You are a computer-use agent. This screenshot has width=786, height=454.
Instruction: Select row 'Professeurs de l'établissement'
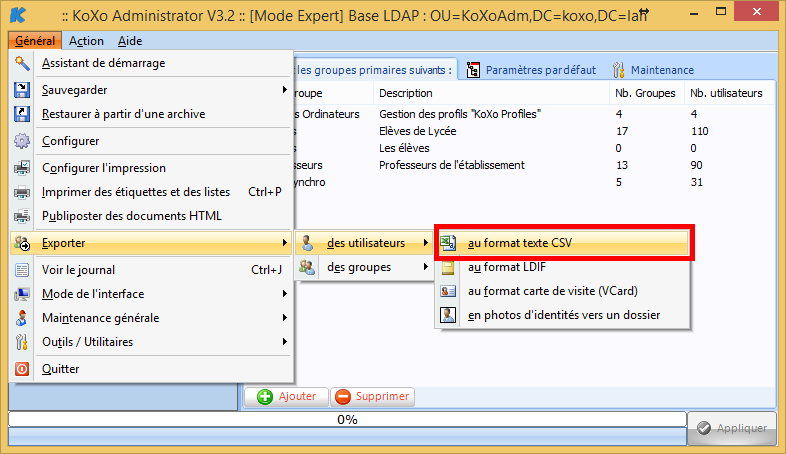pyautogui.click(x=534, y=165)
